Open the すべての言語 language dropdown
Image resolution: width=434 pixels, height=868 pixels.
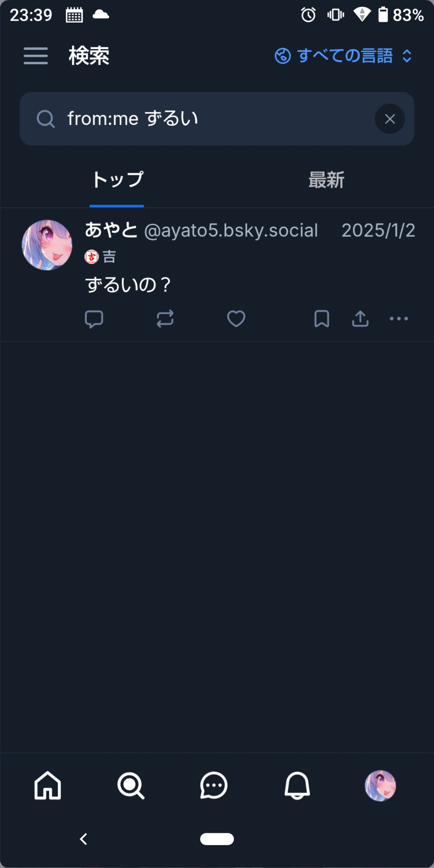click(343, 56)
